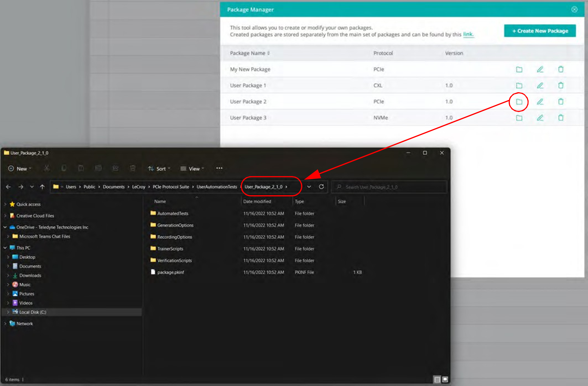Click edit pencil for User Package 3
Viewport: 588px width, 386px height.
pyautogui.click(x=540, y=118)
